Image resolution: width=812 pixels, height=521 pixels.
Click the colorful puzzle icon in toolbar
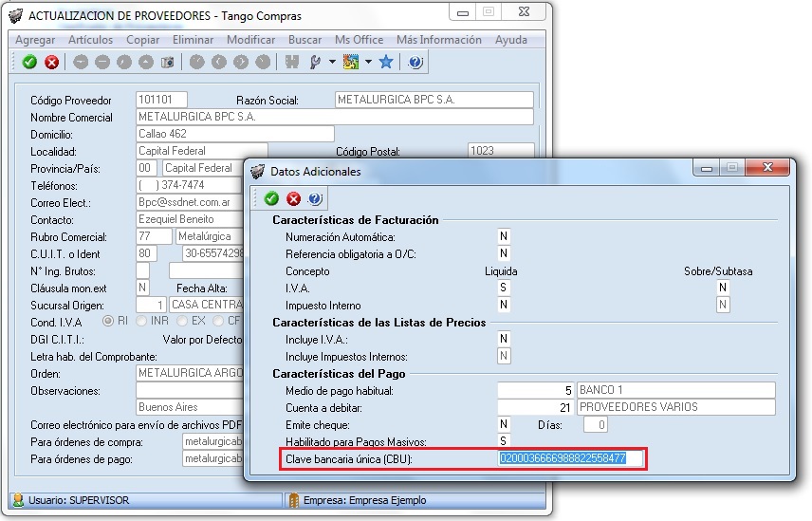click(x=351, y=62)
